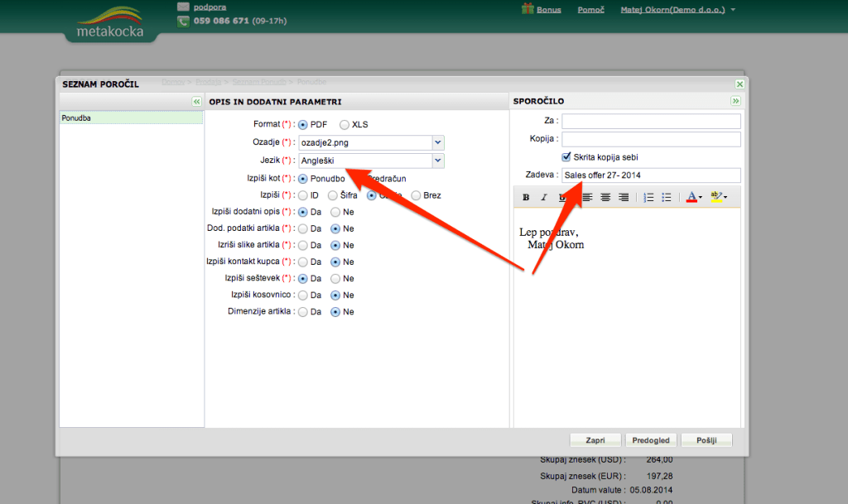Image resolution: width=848 pixels, height=504 pixels.
Task: Collapse the Sporočilo panel
Action: [735, 101]
